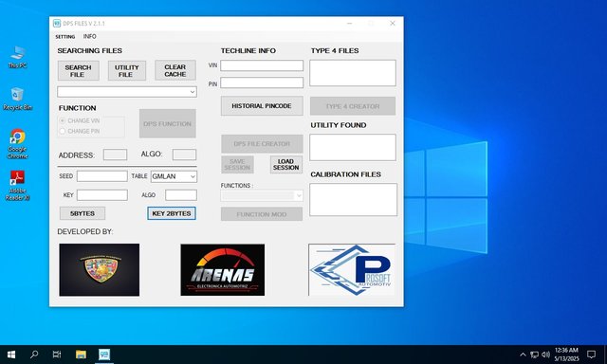Expand the searching files dropdown
The image size is (607, 364).
pos(193,92)
